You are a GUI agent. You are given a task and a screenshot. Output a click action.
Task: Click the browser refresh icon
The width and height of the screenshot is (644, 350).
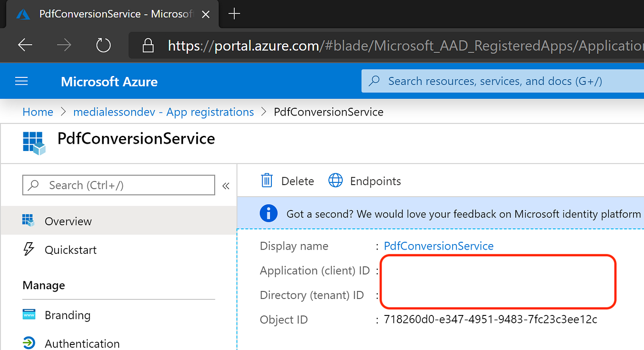tap(103, 46)
